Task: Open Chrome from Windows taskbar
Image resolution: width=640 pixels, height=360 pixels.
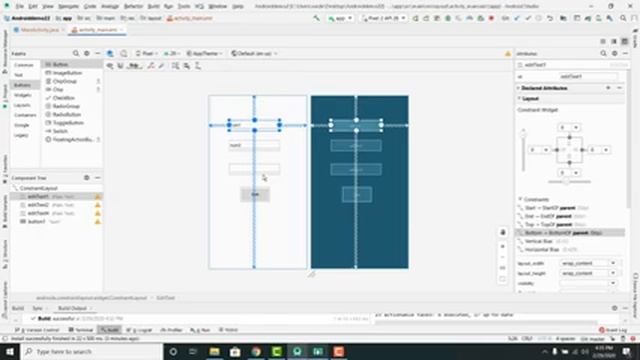Action: pos(256,351)
